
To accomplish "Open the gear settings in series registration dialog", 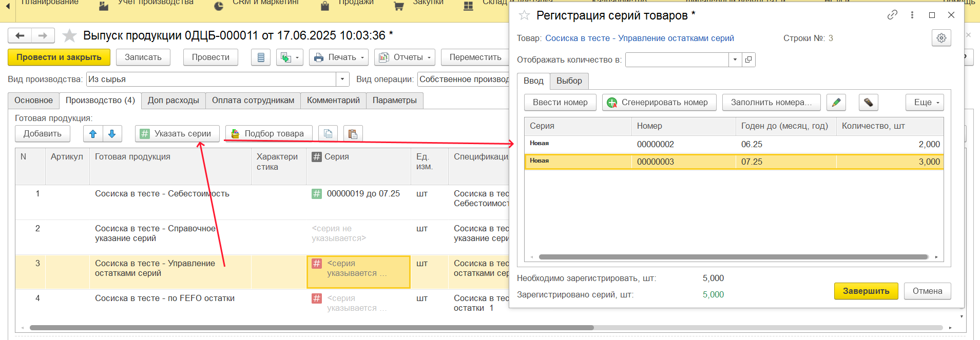I will point(941,38).
